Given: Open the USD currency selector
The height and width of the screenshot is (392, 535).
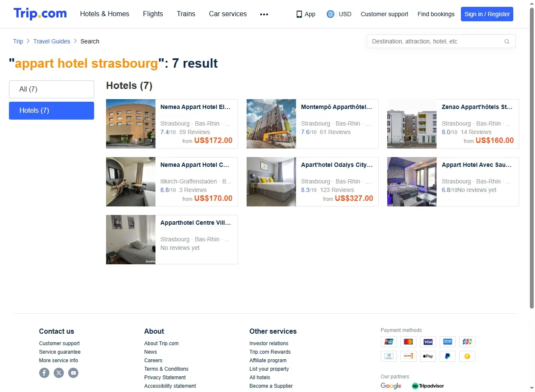Looking at the screenshot, I should (x=345, y=14).
